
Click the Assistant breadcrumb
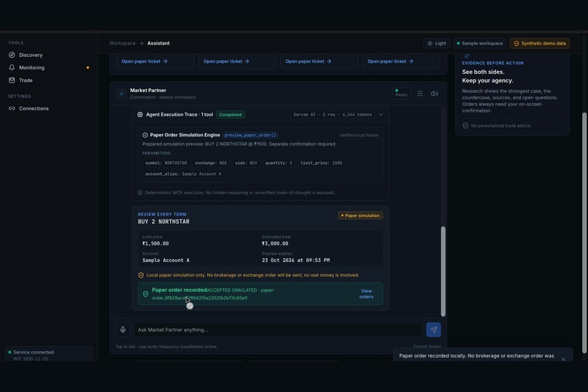158,43
